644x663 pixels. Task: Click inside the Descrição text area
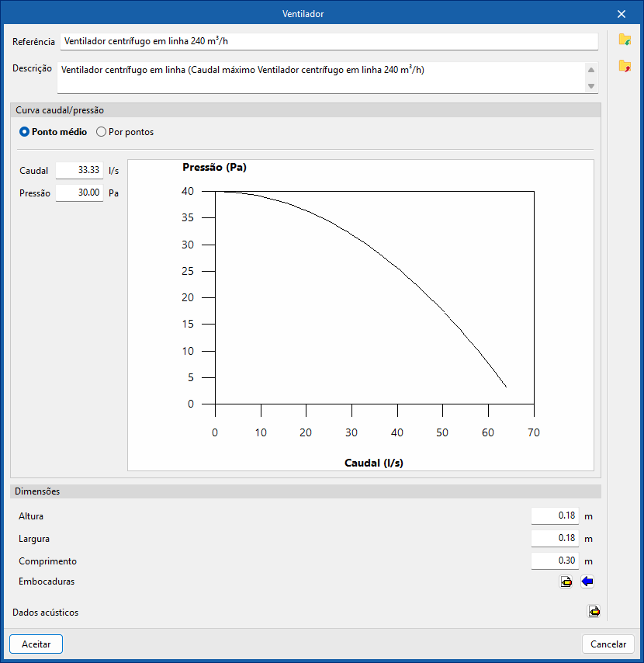coord(321,78)
